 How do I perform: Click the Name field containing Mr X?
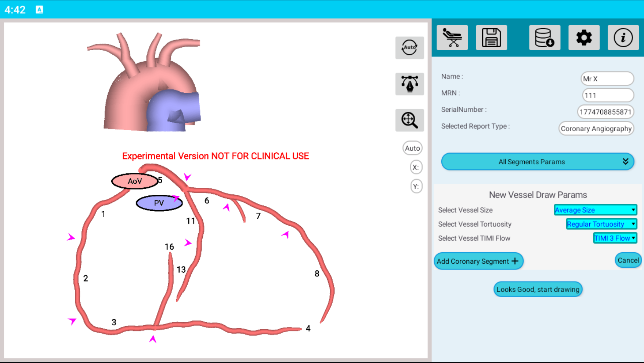point(607,79)
